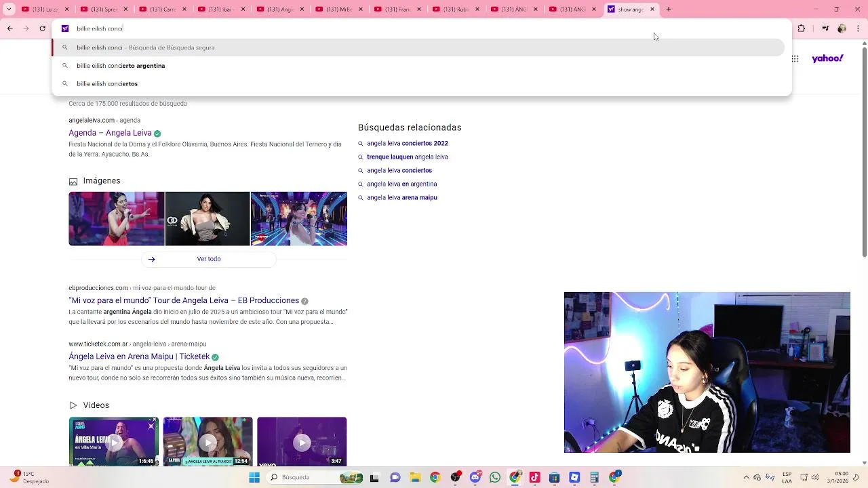The image size is (868, 488).
Task: Open the 'Agenda – Angela Leiva' result
Action: point(110,133)
